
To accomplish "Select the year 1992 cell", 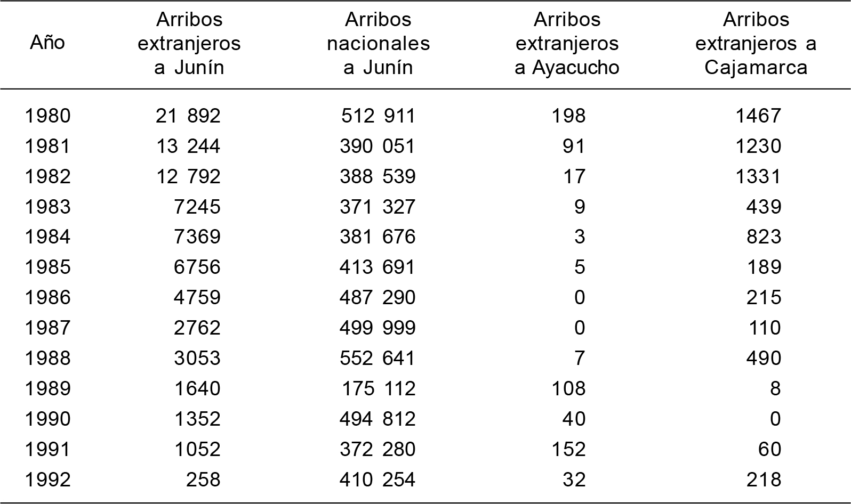I will 47,479.
